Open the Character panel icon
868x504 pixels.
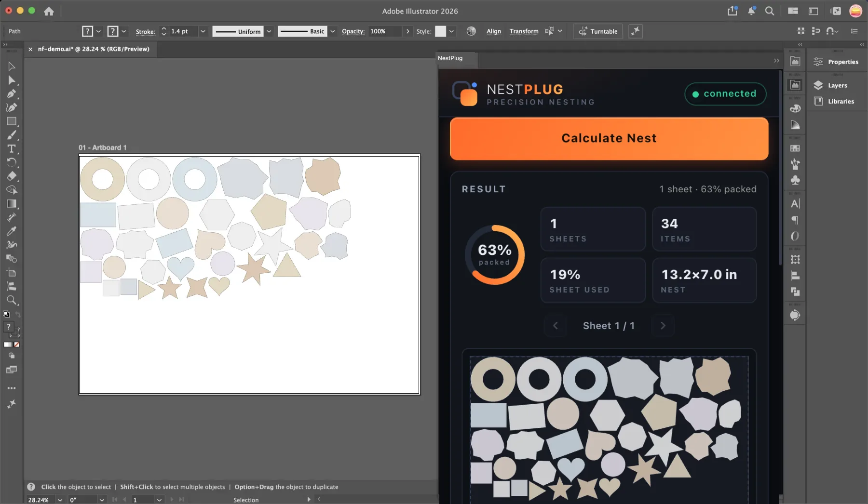pos(795,204)
